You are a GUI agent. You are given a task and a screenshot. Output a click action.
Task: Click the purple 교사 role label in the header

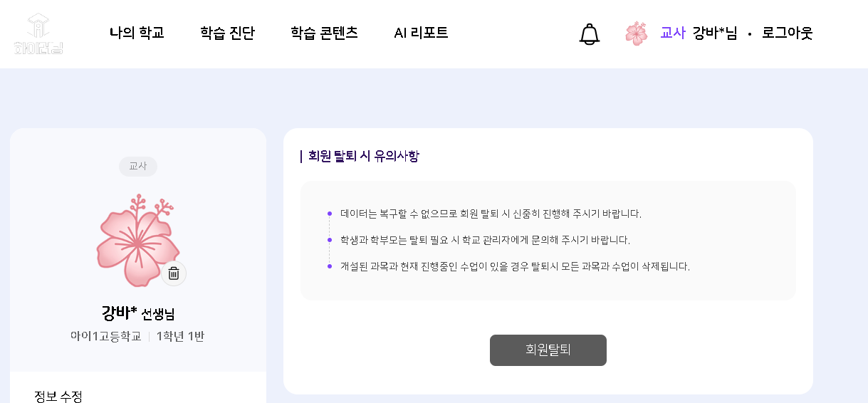(672, 33)
